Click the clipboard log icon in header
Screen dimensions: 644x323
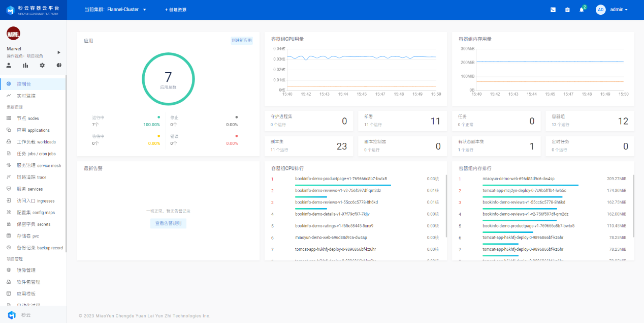click(x=567, y=10)
